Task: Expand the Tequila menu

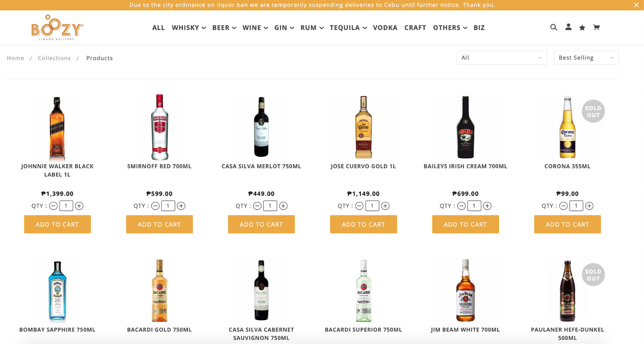Action: tap(348, 28)
